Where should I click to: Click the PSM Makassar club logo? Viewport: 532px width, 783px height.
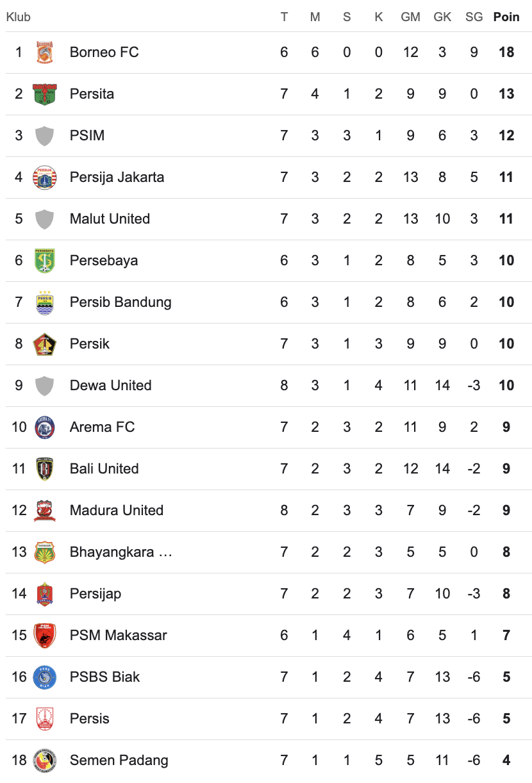tap(44, 636)
